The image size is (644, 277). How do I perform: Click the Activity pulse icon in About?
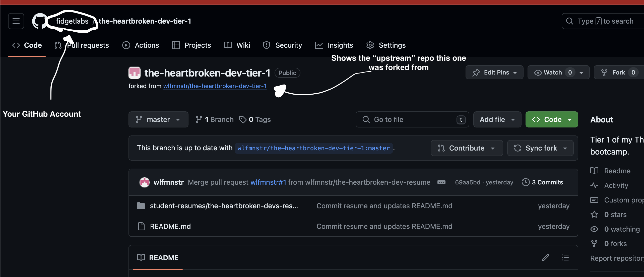click(x=594, y=185)
